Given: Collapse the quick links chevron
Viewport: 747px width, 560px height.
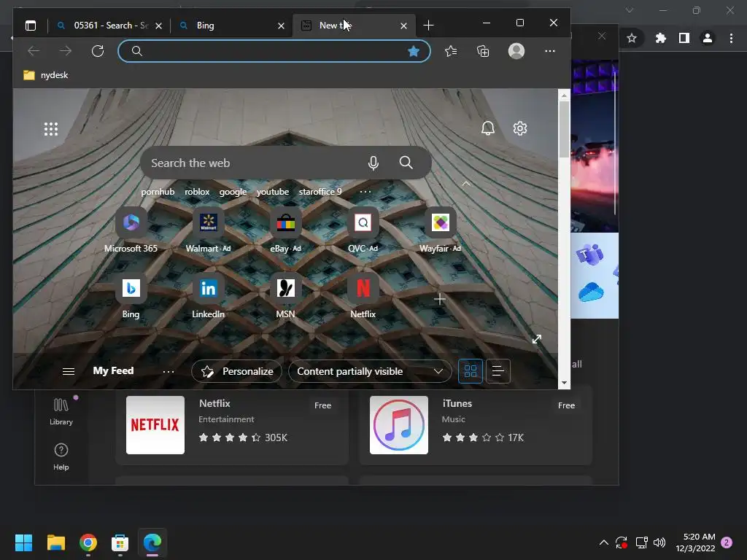Looking at the screenshot, I should [466, 184].
